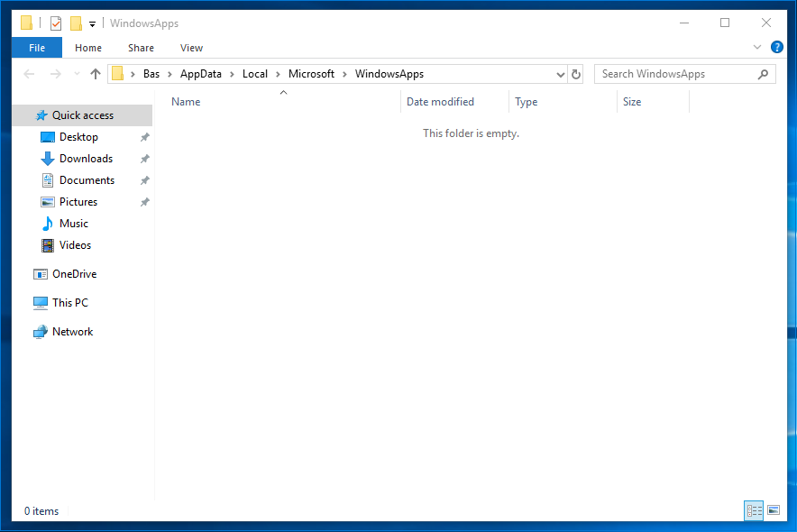Go back with the Back arrow
Image resolution: width=797 pixels, height=532 pixels.
click(29, 74)
